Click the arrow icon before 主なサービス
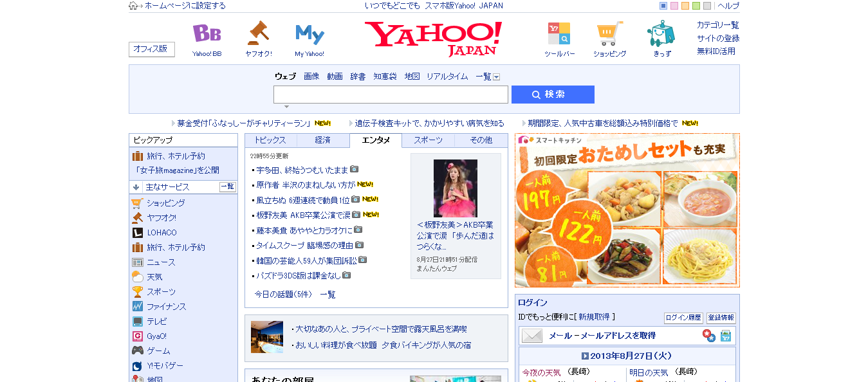This screenshot has width=868, height=382. point(136,187)
